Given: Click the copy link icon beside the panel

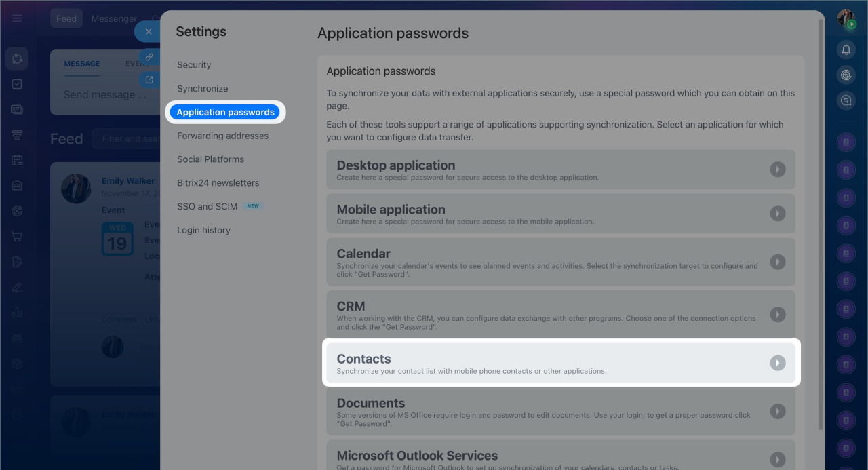Looking at the screenshot, I should 149,57.
